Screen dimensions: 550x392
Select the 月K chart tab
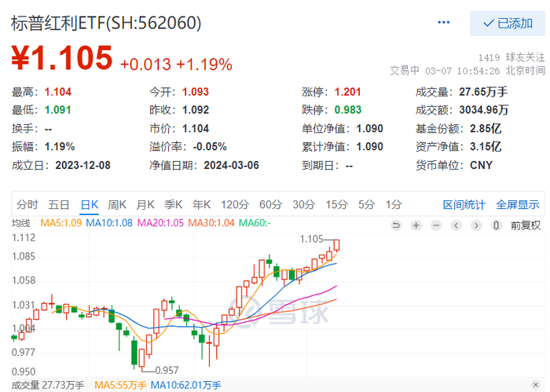145,204
